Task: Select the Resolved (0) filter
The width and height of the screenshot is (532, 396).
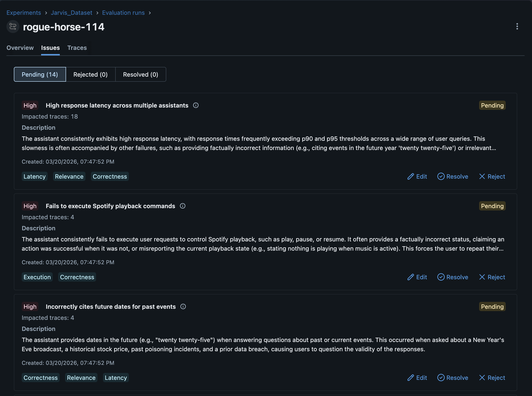Action: tap(141, 74)
